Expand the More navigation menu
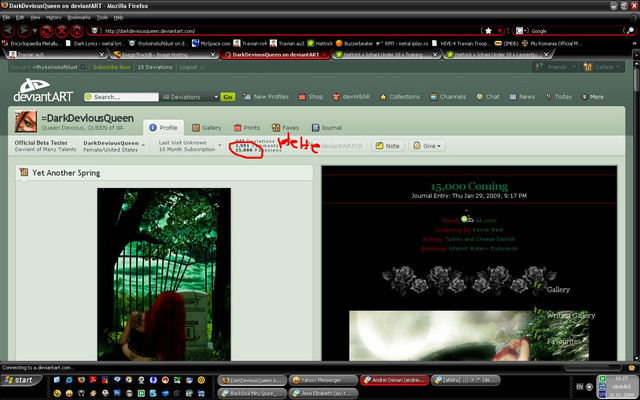640x400 pixels. tap(592, 97)
